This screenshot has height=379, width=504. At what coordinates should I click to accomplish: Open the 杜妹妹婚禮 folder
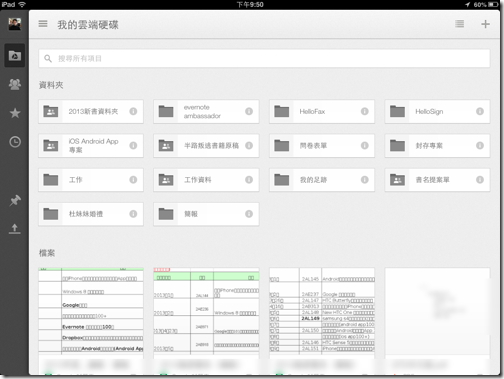click(x=91, y=214)
